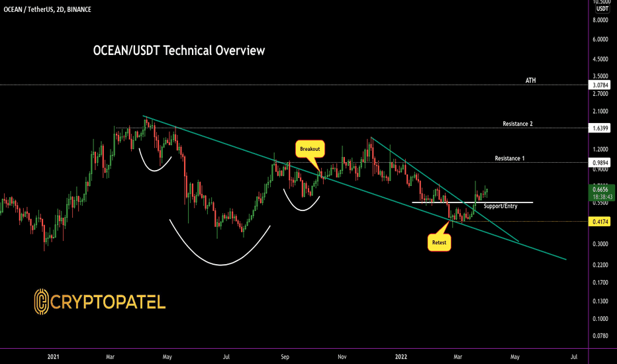Click the OCEAN / TetherUS symbol title
Image resolution: width=617 pixels, height=364 pixels.
[47, 9]
